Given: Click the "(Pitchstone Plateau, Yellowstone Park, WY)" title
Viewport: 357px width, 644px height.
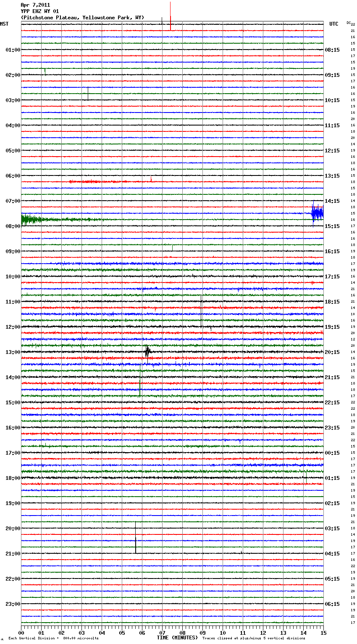Looking at the screenshot, I should 82,18.
